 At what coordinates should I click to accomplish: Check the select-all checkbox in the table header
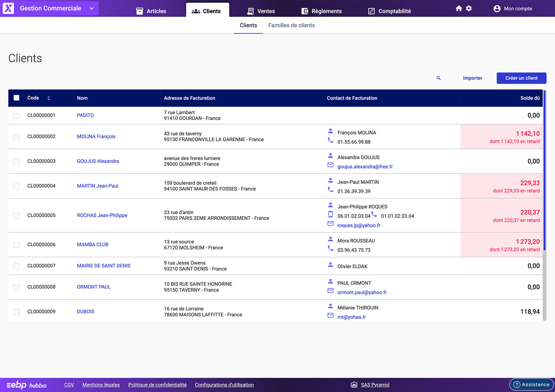click(16, 98)
